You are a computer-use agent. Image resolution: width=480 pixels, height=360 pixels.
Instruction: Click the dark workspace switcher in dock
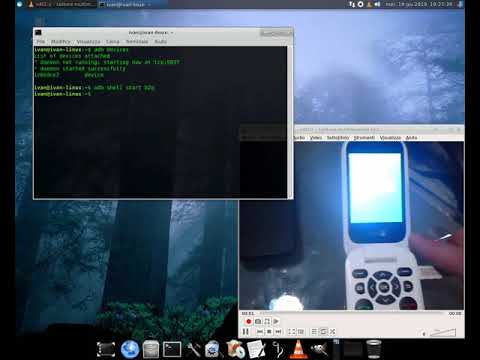[x=353, y=349]
